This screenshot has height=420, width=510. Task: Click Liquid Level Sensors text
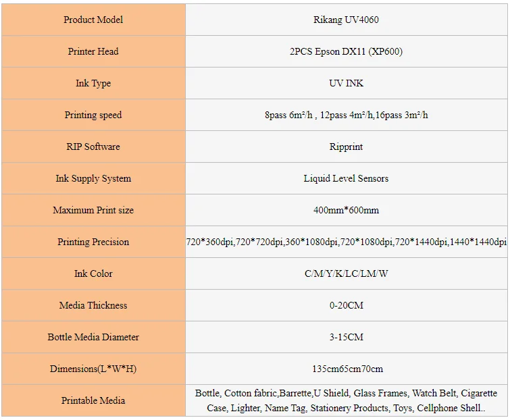346,178
